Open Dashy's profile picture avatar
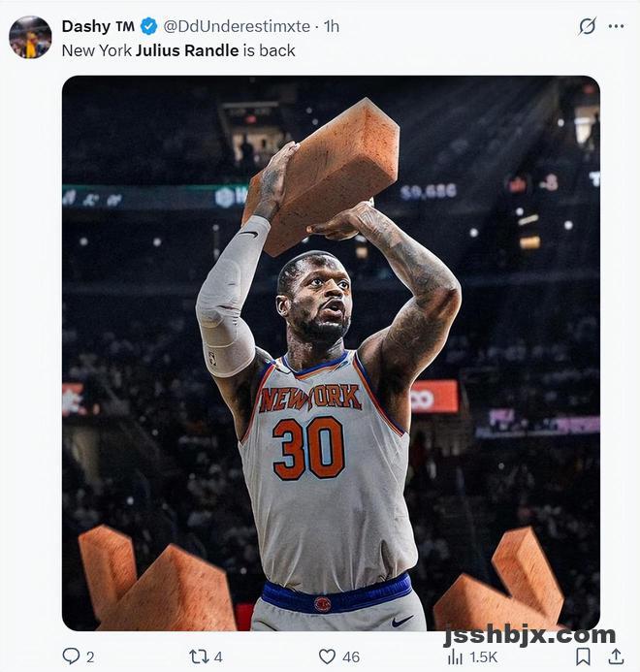The image size is (640, 672). (x=30, y=37)
